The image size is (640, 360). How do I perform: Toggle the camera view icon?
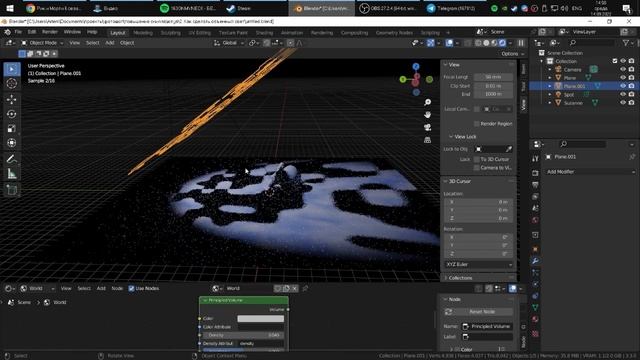[427, 127]
